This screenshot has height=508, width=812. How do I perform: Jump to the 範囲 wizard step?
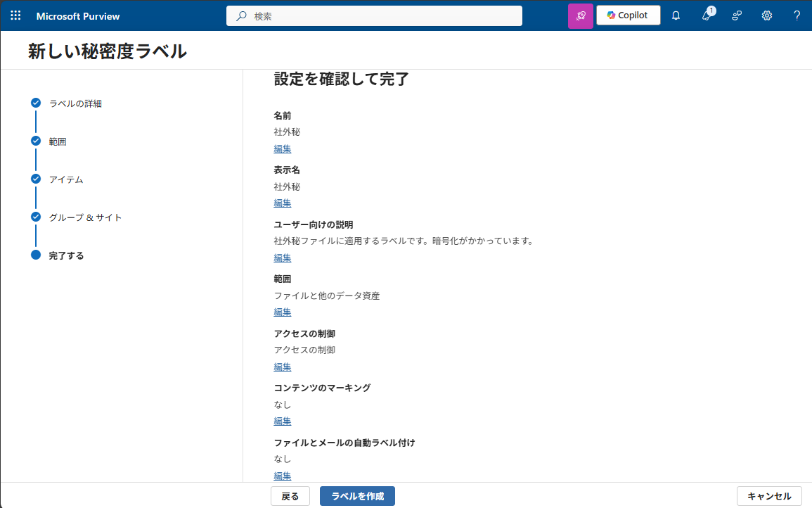point(56,141)
